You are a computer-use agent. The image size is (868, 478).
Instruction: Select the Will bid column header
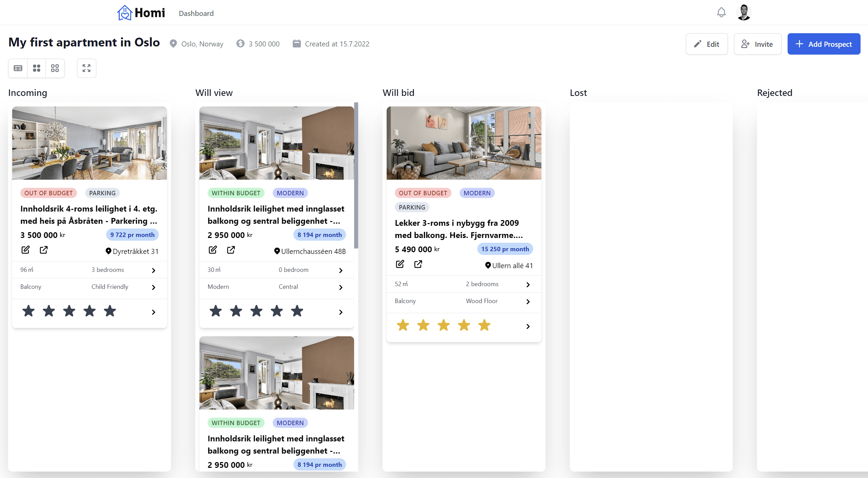[x=399, y=93]
